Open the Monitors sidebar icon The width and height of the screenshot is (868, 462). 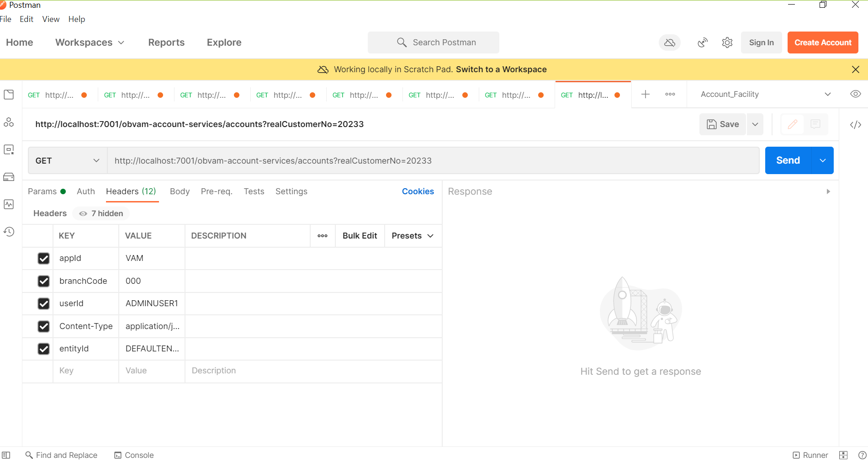click(x=9, y=204)
